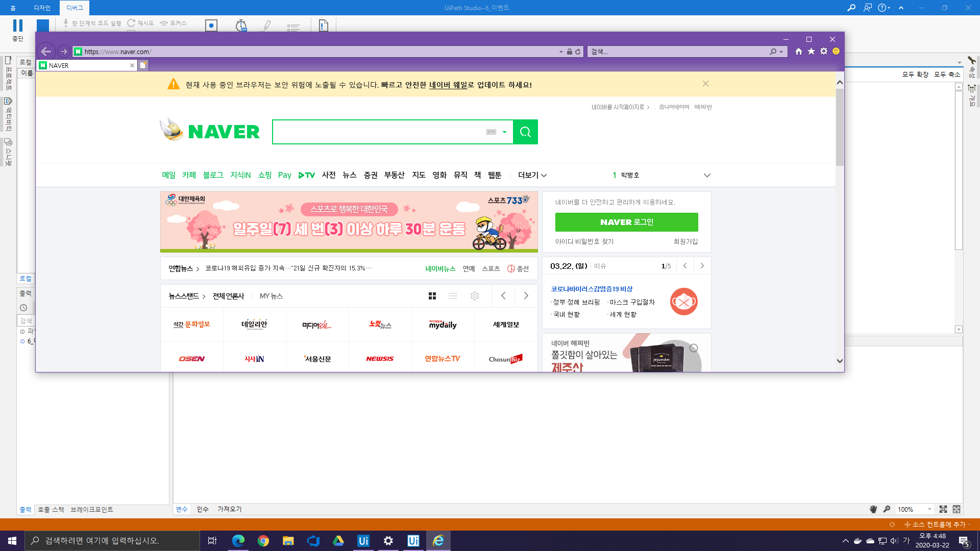This screenshot has width=980, height=551.
Task: Click the 회원가입 link
Action: tap(685, 241)
